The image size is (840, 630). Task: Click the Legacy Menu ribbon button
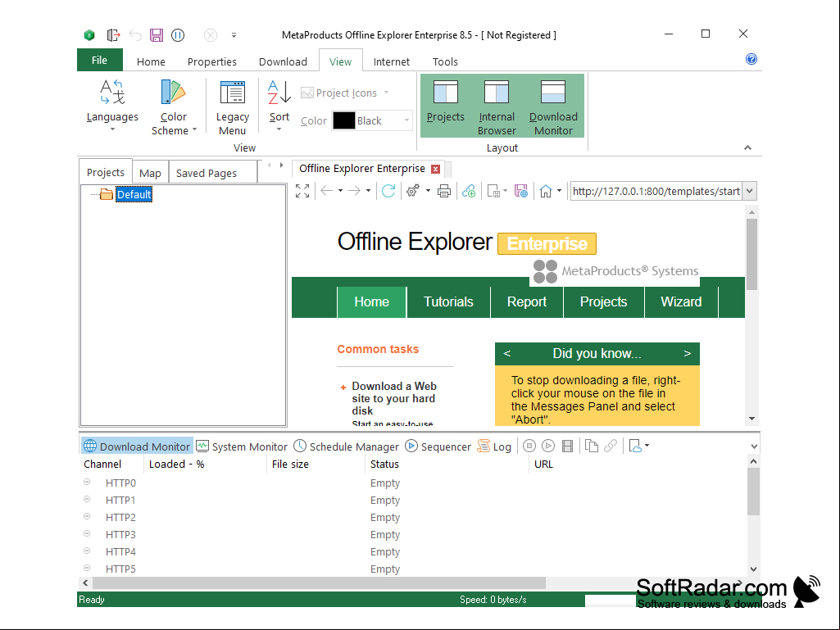(x=233, y=107)
